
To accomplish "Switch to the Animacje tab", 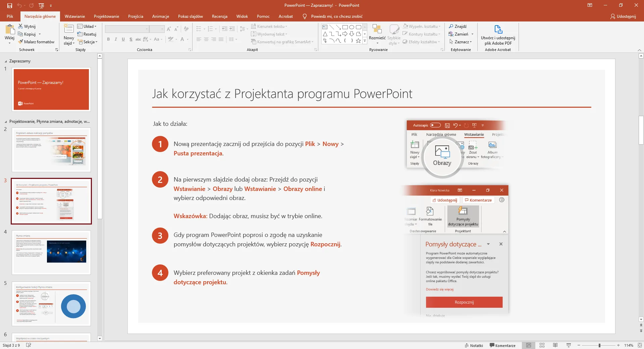I will pyautogui.click(x=161, y=16).
